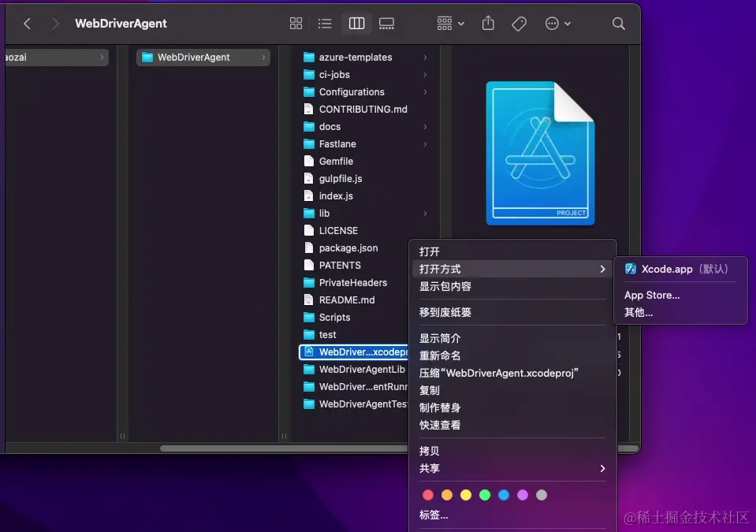Go forward with the Finder forward arrow

click(55, 24)
